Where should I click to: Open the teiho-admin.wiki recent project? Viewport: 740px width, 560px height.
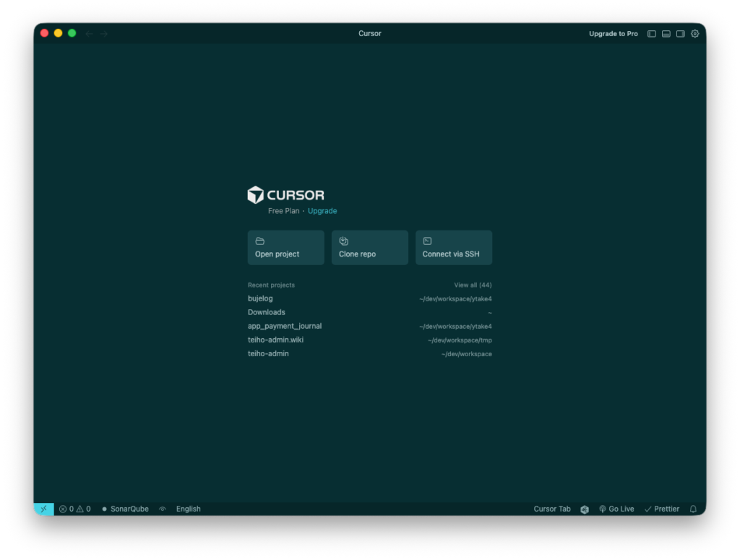[x=275, y=340]
